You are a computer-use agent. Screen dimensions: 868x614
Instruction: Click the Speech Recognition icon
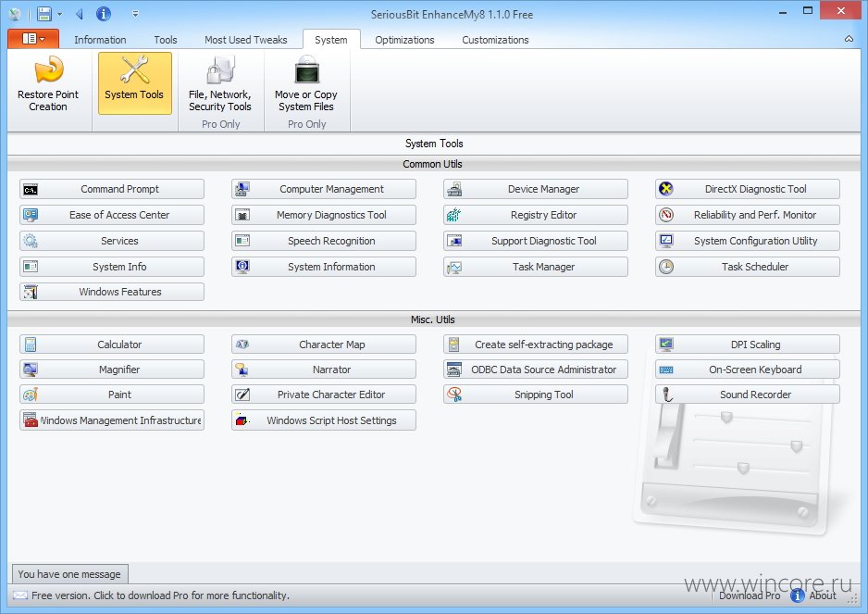tap(242, 241)
